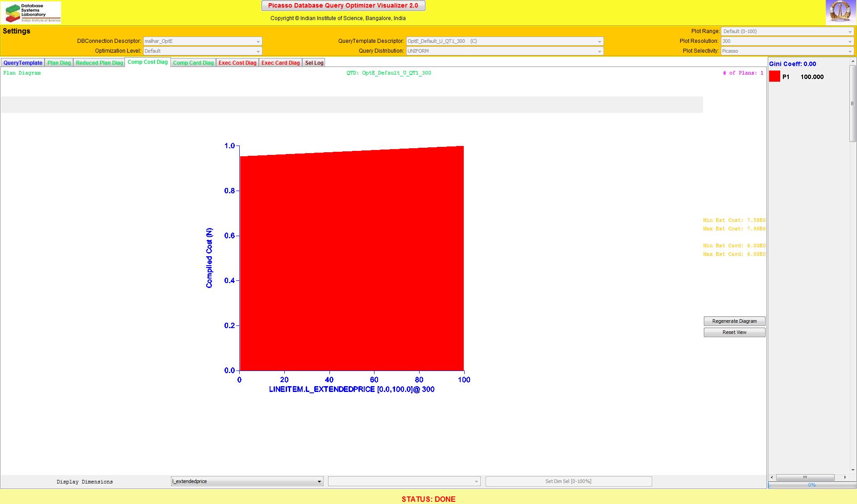Screen dimensions: 857x504
Task: Open the Optimization Level combo box
Action: tap(202, 51)
